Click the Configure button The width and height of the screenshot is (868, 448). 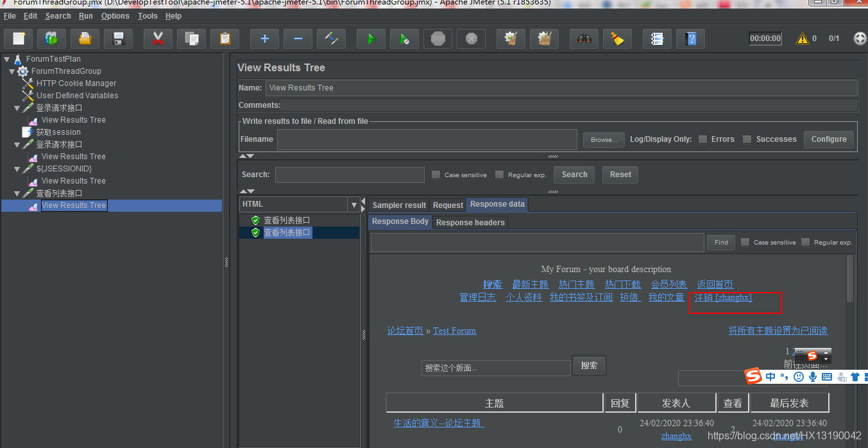[829, 139]
